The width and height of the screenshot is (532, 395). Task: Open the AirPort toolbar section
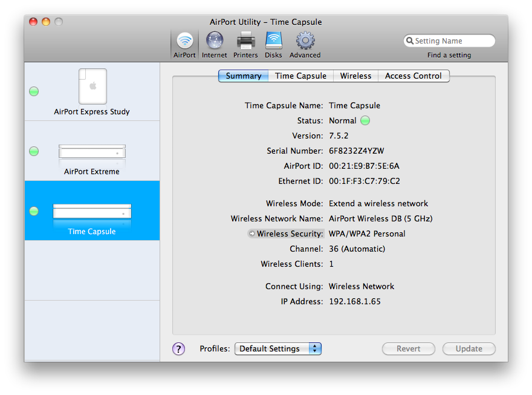184,45
